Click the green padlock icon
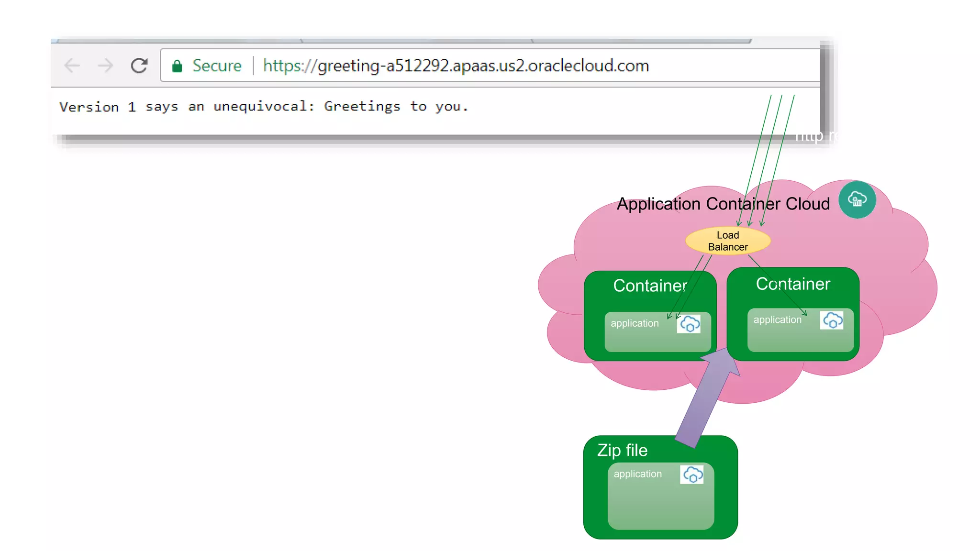Viewport: 980px width, 551px height. 177,66
